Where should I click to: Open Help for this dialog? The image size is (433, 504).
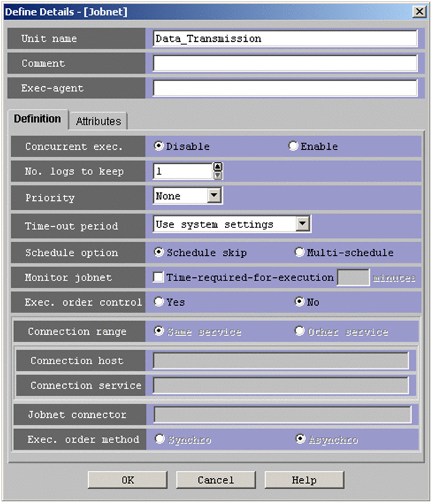[x=304, y=480]
